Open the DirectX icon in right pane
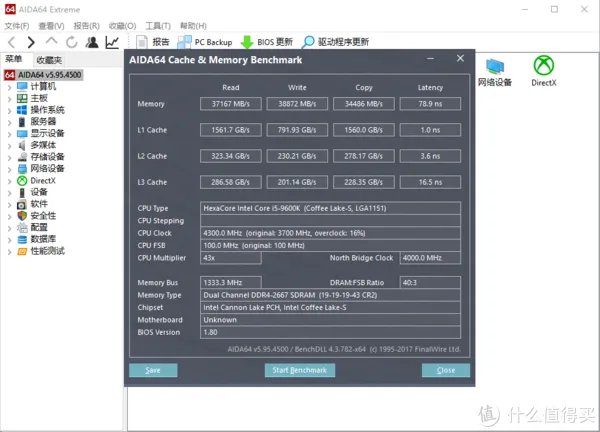The image size is (600, 432). pos(544,70)
